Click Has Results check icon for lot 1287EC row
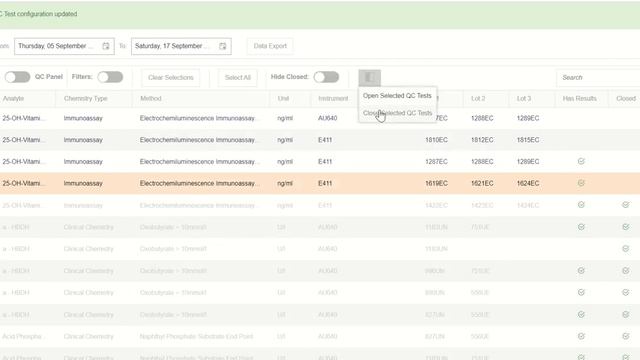640x360 pixels. 581,162
